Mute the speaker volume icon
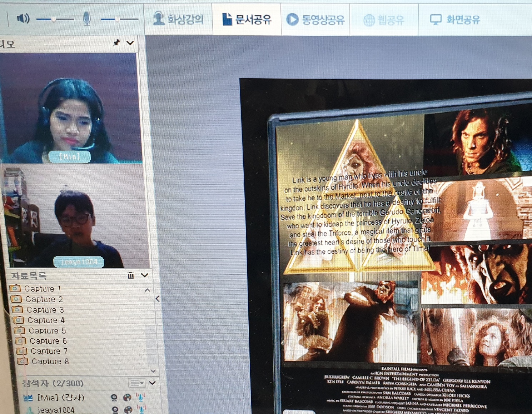The image size is (532, 414). tap(23, 18)
